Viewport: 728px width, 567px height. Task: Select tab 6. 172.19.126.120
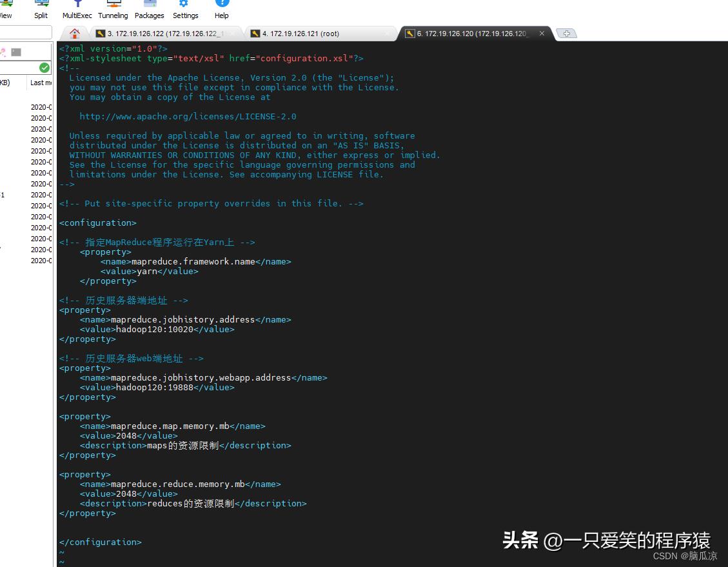click(x=471, y=33)
